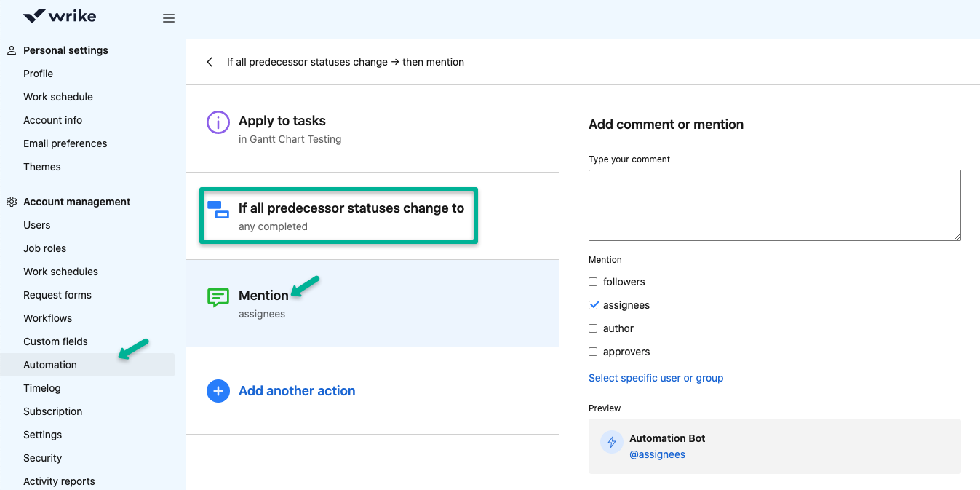Viewport: 980px width, 490px height.
Task: Check the author mention checkbox
Action: (593, 328)
